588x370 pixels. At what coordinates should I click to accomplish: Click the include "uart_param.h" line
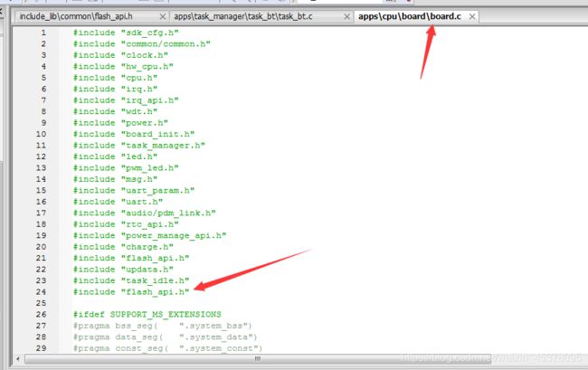click(134, 190)
